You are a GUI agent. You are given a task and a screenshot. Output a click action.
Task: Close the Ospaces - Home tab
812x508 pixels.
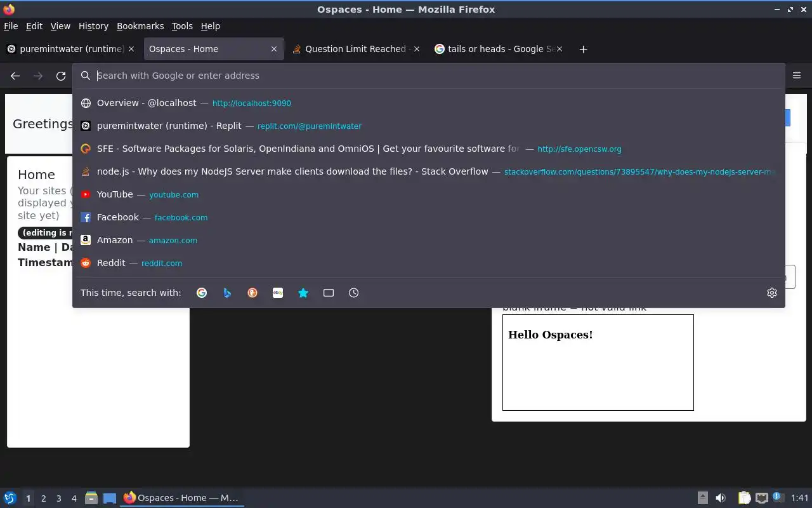click(274, 49)
